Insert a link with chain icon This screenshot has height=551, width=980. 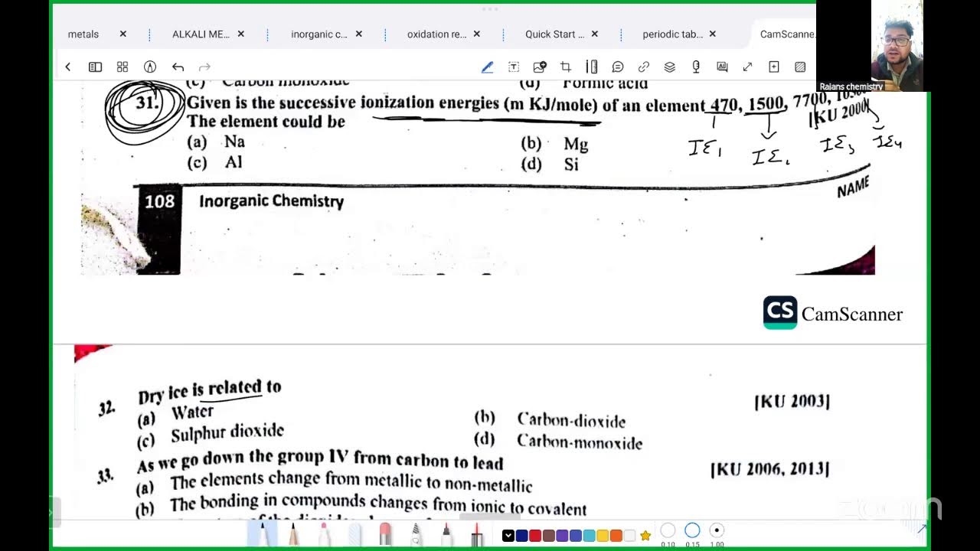click(644, 67)
